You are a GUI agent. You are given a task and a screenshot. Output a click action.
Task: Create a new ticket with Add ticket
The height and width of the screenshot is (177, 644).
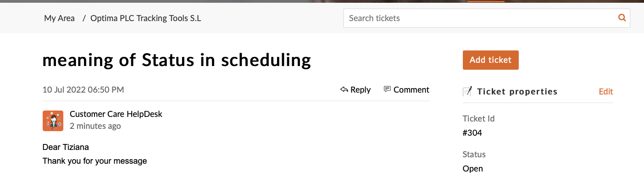point(490,60)
